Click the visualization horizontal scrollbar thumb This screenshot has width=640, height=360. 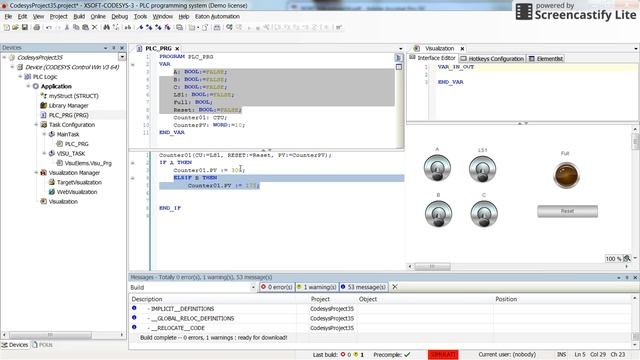click(x=432, y=267)
